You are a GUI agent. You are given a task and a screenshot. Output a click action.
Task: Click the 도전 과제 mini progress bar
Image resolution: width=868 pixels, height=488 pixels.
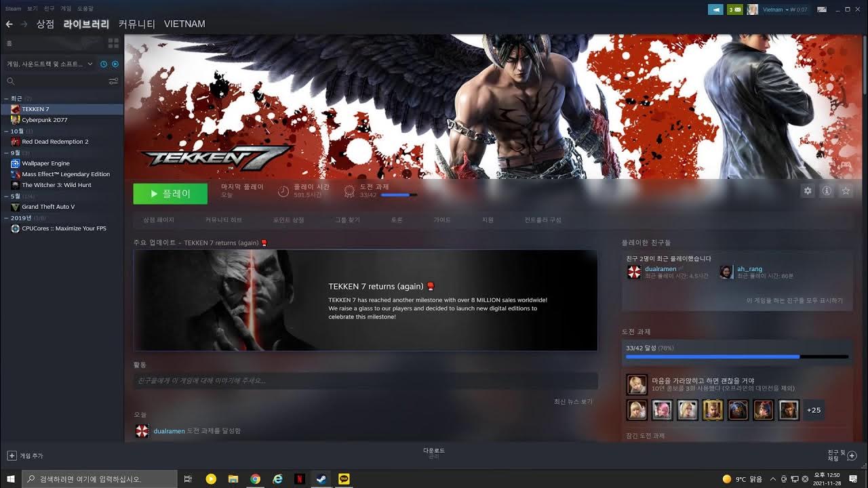pyautogui.click(x=399, y=195)
